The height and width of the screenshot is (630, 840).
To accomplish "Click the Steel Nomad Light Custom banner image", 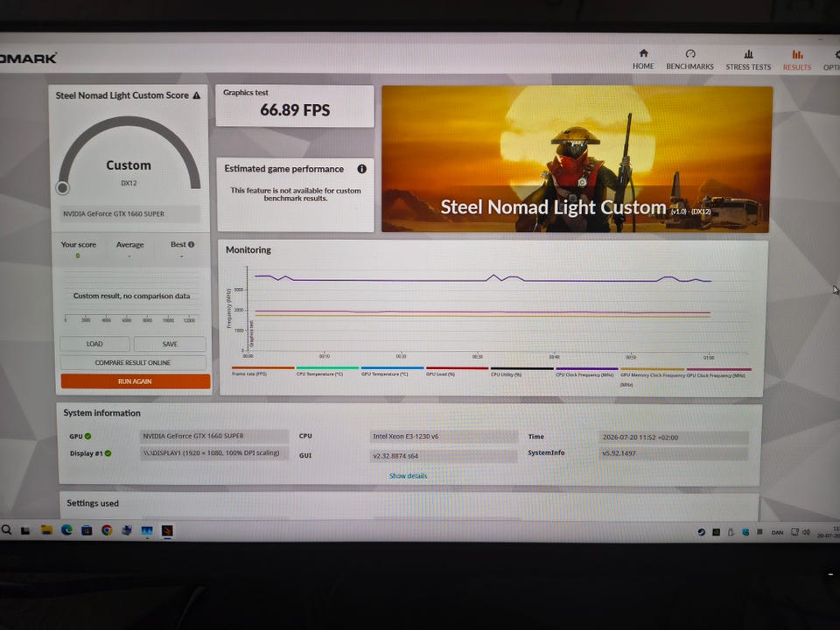I will (x=577, y=159).
